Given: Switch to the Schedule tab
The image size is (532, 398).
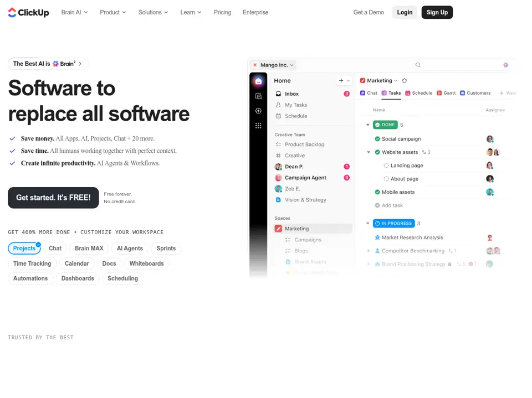Looking at the screenshot, I should click(419, 93).
